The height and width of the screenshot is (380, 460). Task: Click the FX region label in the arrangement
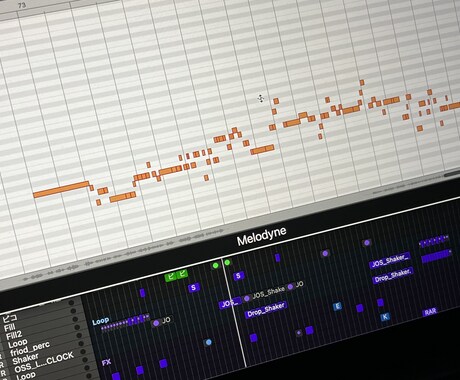pyautogui.click(x=106, y=362)
